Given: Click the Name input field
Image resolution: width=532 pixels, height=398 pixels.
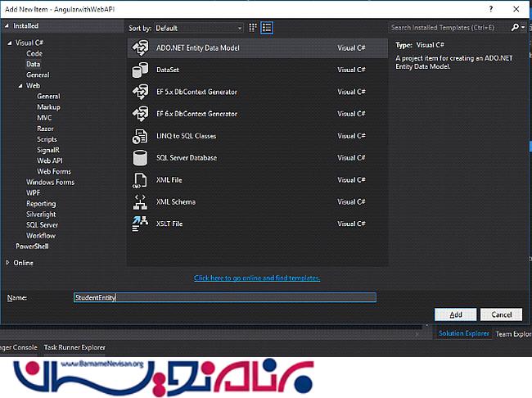Looking at the screenshot, I should coord(225,297).
